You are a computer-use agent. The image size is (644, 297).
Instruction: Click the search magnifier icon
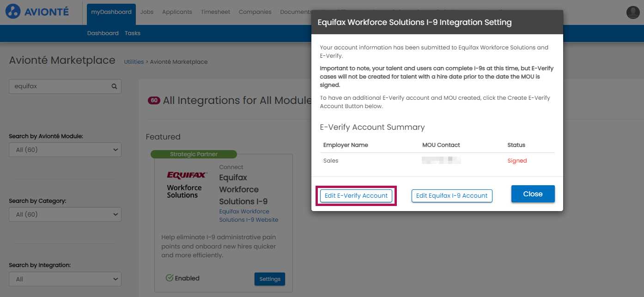tap(114, 86)
